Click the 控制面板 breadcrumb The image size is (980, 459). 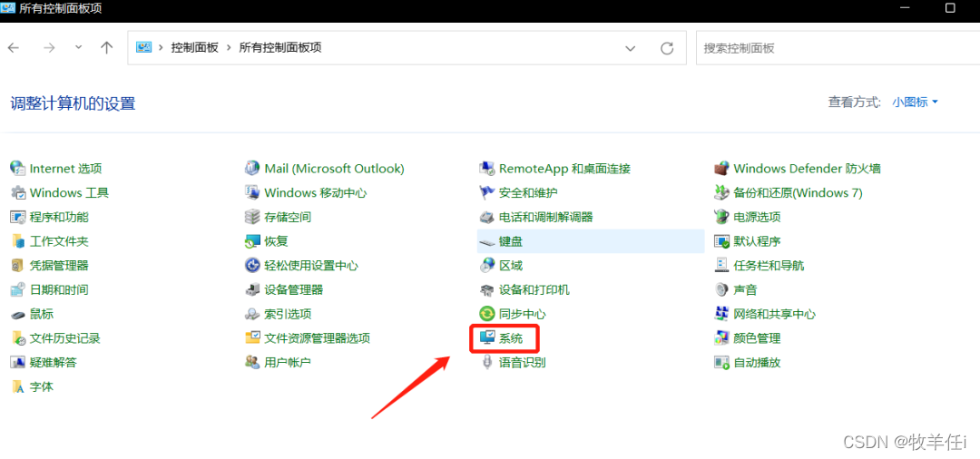tap(195, 48)
